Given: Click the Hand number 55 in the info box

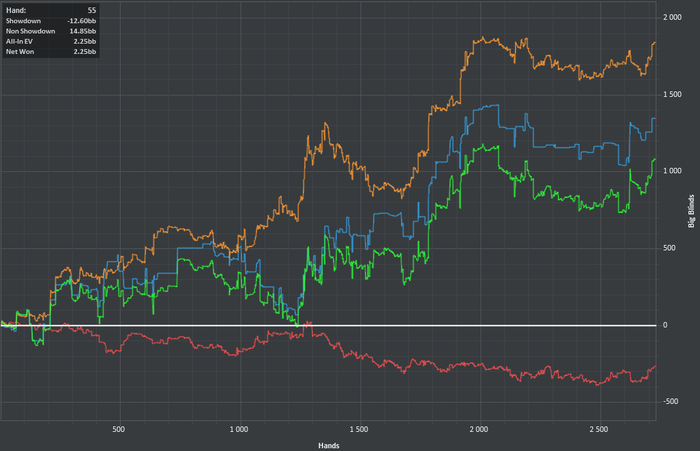Looking at the screenshot, I should point(92,10).
